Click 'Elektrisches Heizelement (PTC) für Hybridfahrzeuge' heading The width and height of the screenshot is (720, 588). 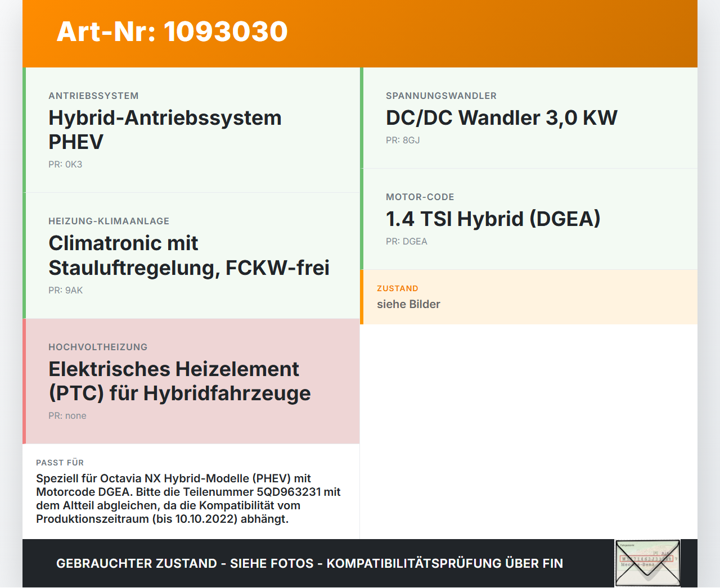[179, 381]
